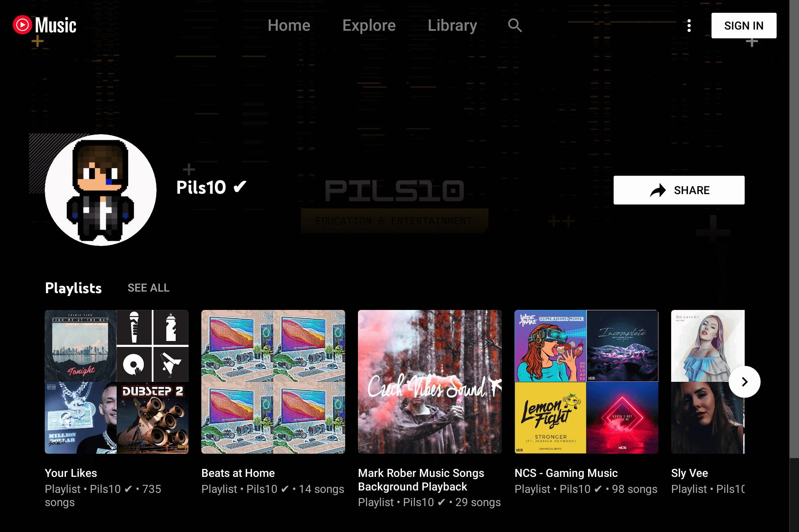This screenshot has height=532, width=799.
Task: Open the Library tab
Action: 452,26
